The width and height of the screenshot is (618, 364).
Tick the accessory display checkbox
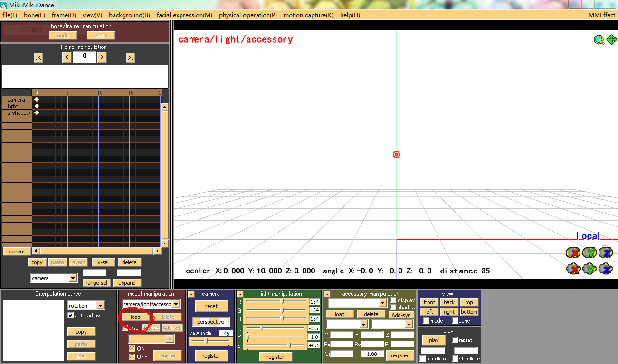tap(393, 300)
